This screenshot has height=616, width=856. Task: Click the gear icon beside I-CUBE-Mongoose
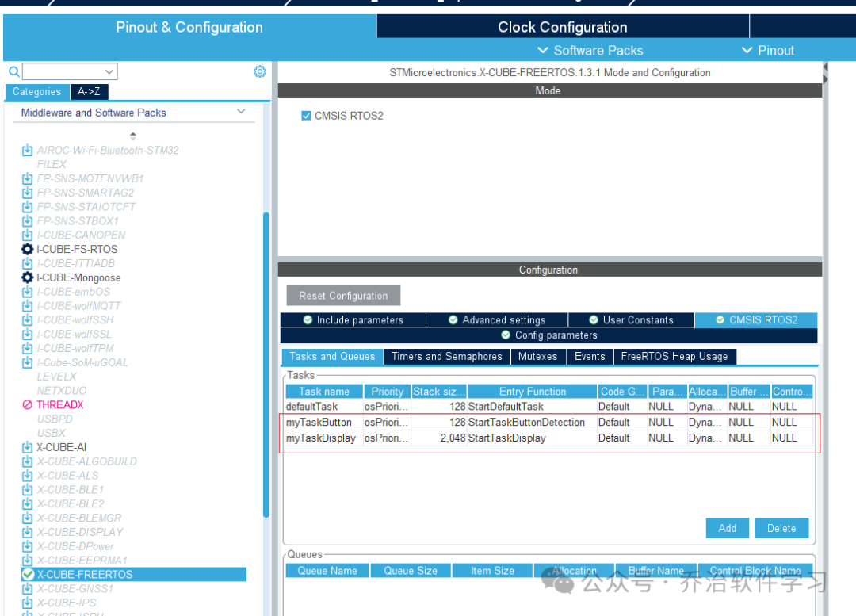27,277
